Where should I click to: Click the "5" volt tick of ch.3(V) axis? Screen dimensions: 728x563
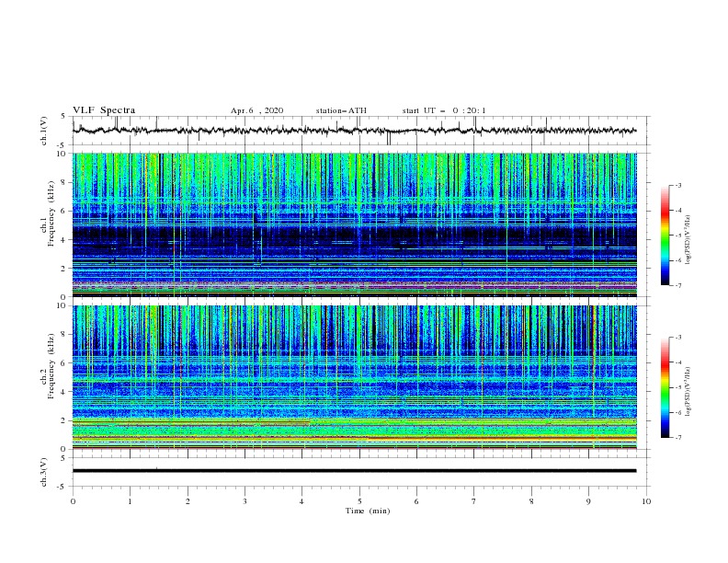[x=63, y=458]
